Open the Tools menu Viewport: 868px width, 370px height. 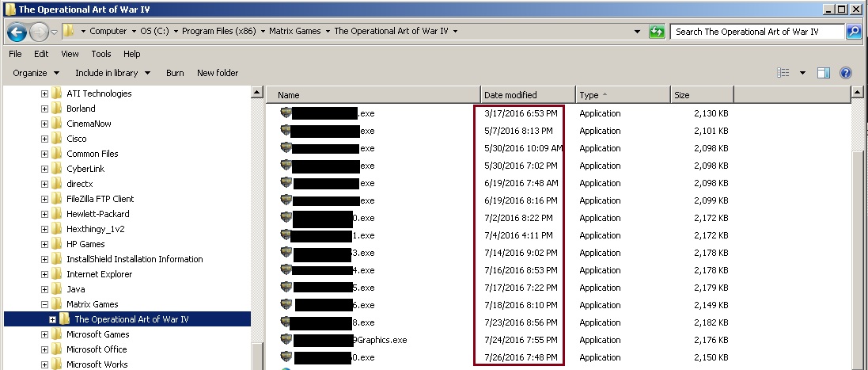[101, 54]
